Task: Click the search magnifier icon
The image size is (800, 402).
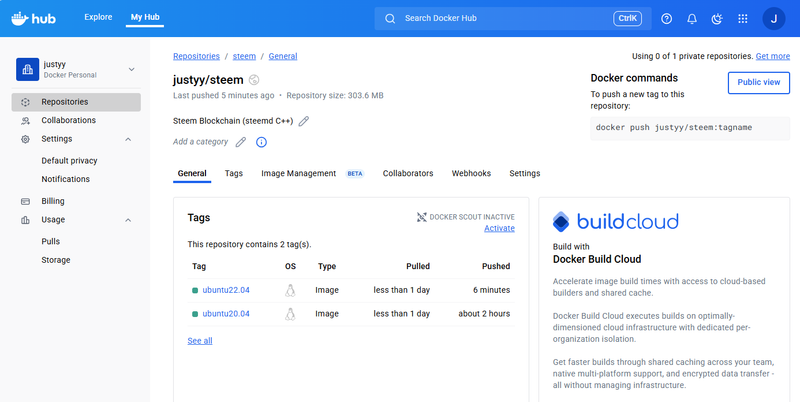Action: (390, 19)
